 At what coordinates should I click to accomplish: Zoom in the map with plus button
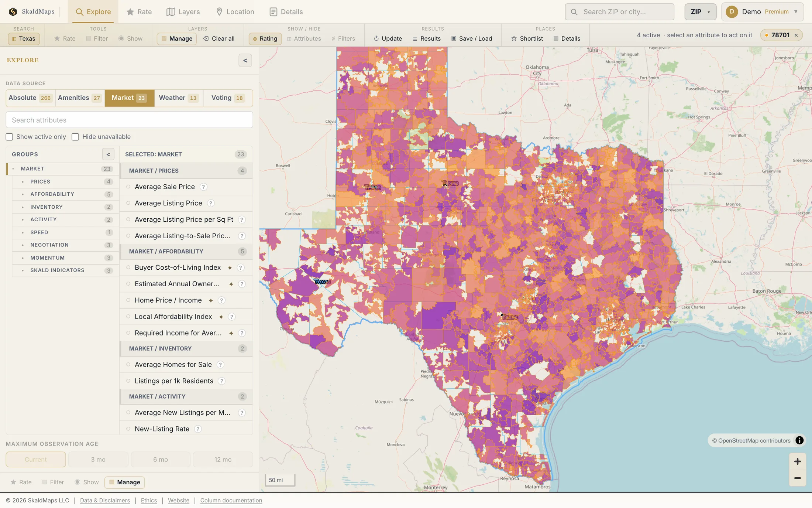[x=797, y=461]
